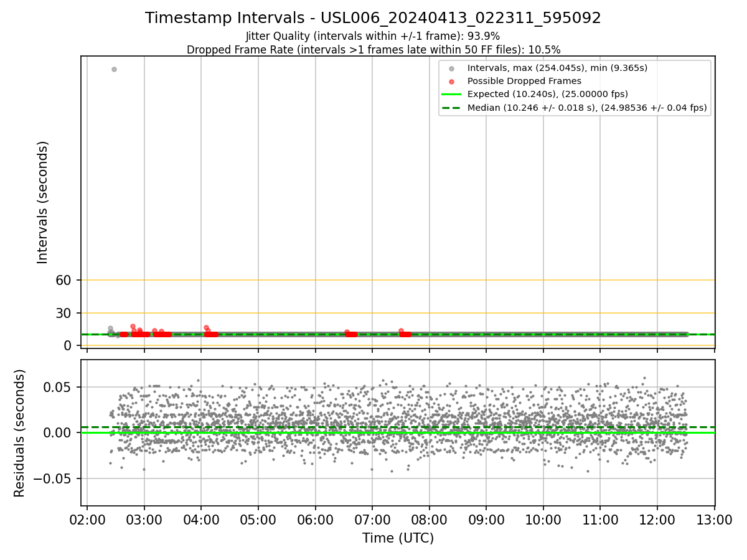The height and width of the screenshot is (560, 747).
Task: Click the legend entry starting 'Median (10.246 +/- 0.018 s)'
Action: point(586,108)
